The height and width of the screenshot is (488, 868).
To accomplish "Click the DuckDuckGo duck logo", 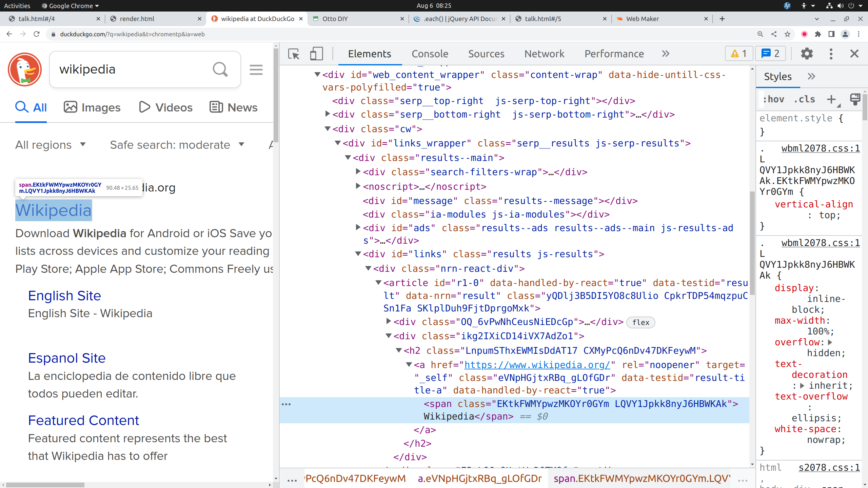I will coord(25,69).
